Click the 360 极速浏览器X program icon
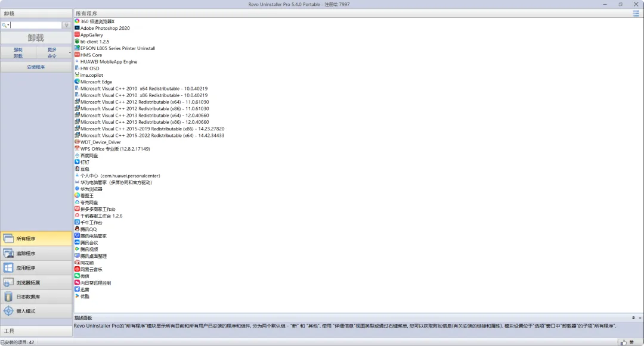The width and height of the screenshot is (644, 346). 77,21
